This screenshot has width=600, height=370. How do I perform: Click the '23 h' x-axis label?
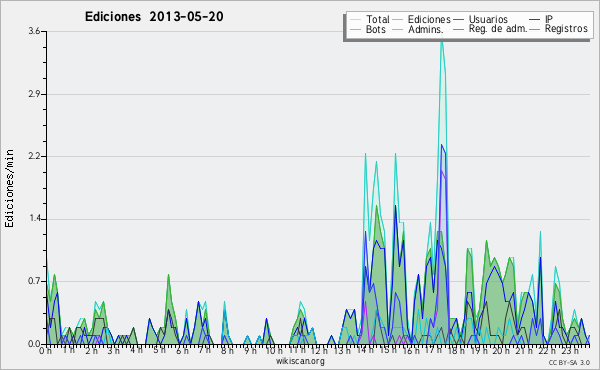click(570, 351)
